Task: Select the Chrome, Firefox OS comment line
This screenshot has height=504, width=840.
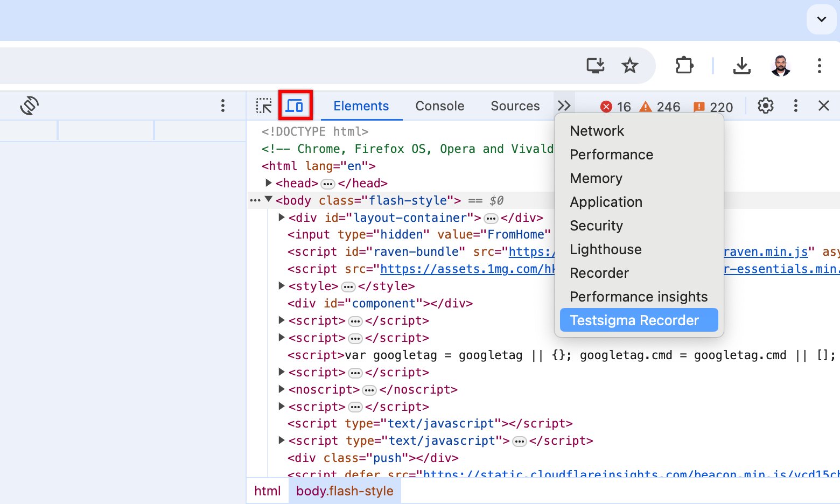Action: tap(408, 149)
